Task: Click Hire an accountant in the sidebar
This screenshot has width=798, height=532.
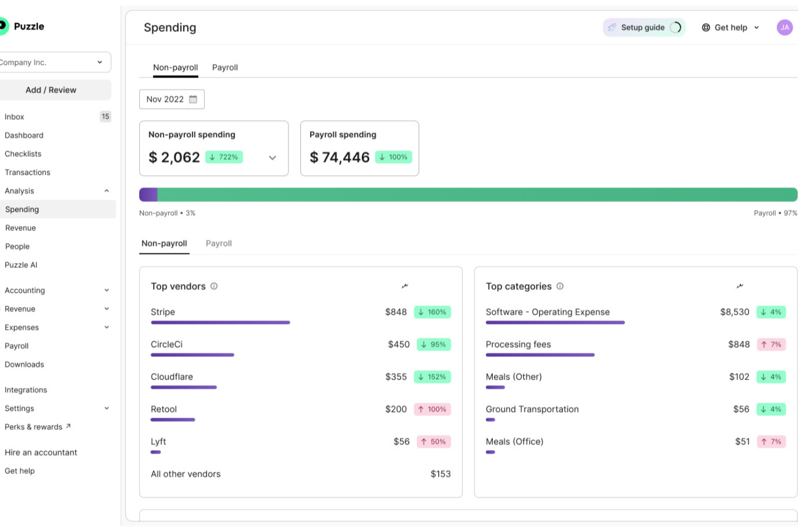Action: [x=41, y=452]
